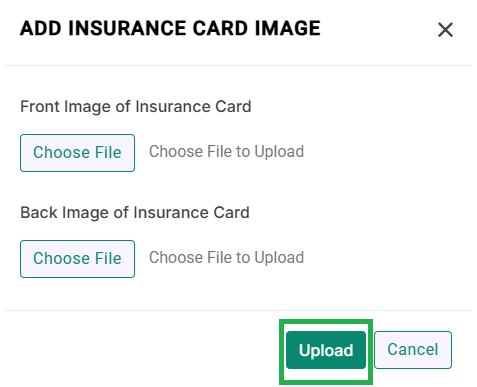Select the "Front Image of Insurance Card" label

(x=136, y=107)
